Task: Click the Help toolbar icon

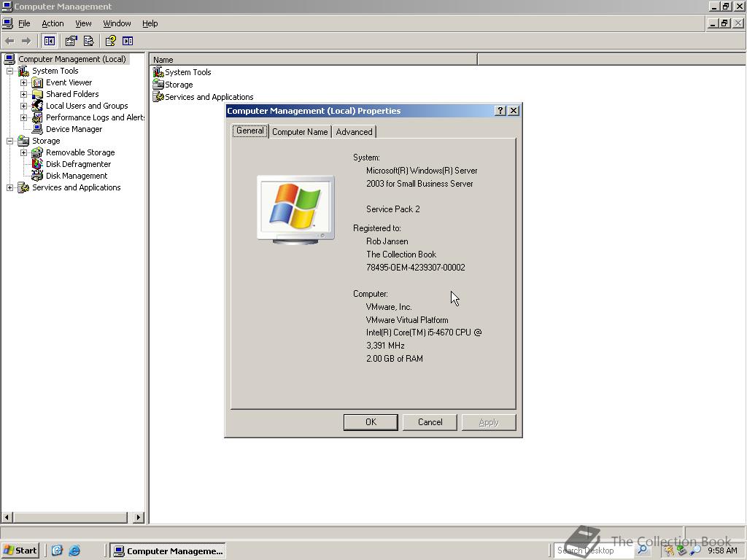Action: point(111,41)
